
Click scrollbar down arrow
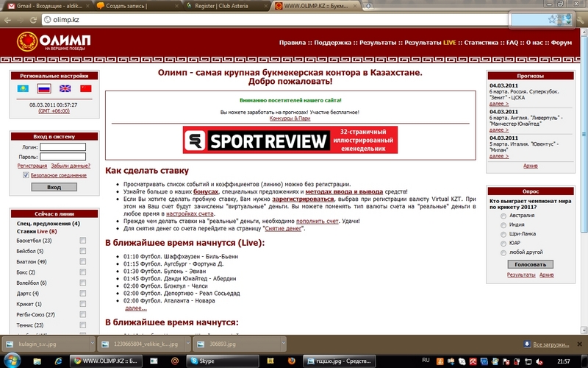584,330
